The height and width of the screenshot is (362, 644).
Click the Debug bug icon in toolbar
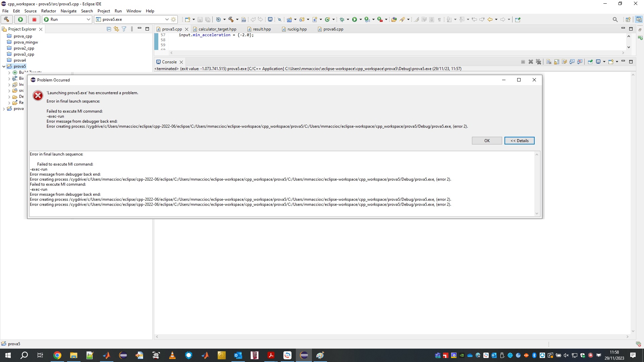pyautogui.click(x=342, y=19)
